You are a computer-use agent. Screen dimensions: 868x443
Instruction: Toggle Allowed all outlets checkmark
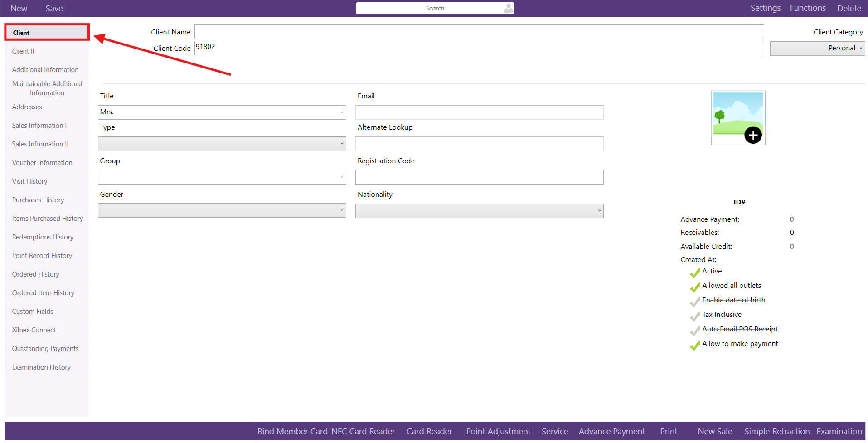click(x=694, y=287)
